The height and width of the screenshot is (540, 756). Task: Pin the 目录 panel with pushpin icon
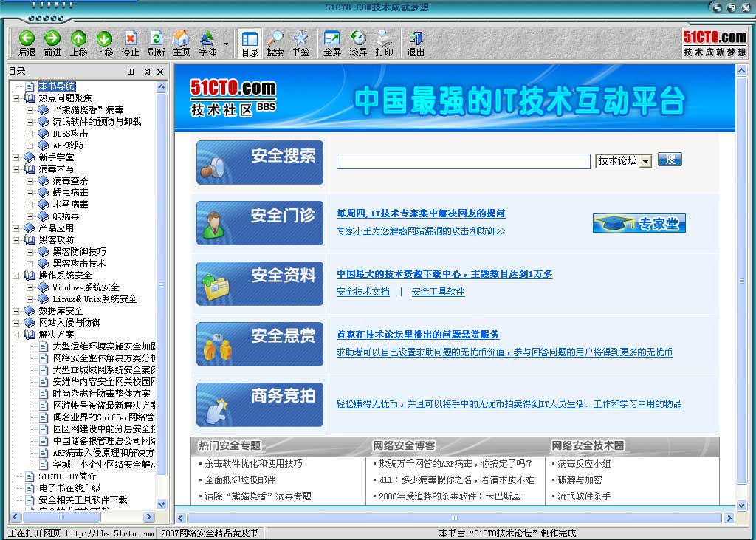pyautogui.click(x=145, y=72)
